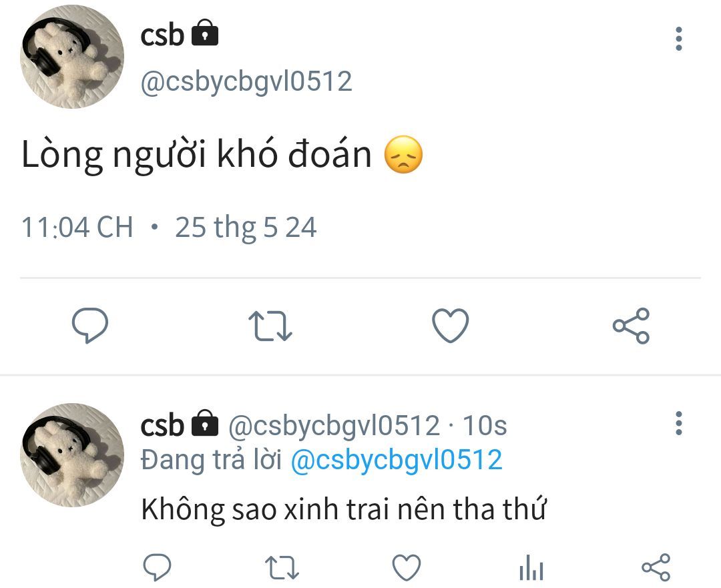Open the three-dot menu of the reply tweet
721x588 pixels.
679,423
